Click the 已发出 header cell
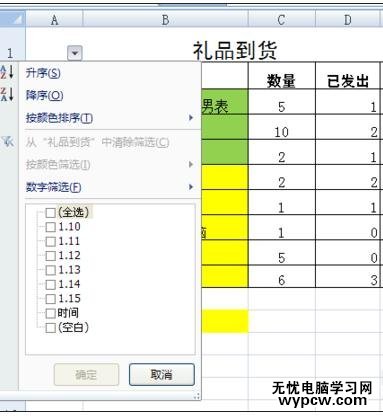Screen dimensions: 383x416 pyautogui.click(x=348, y=76)
